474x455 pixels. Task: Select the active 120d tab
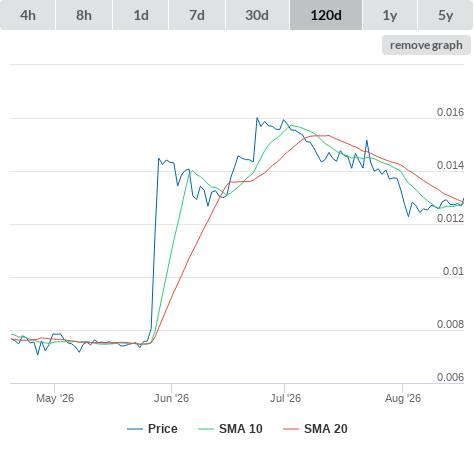point(326,15)
